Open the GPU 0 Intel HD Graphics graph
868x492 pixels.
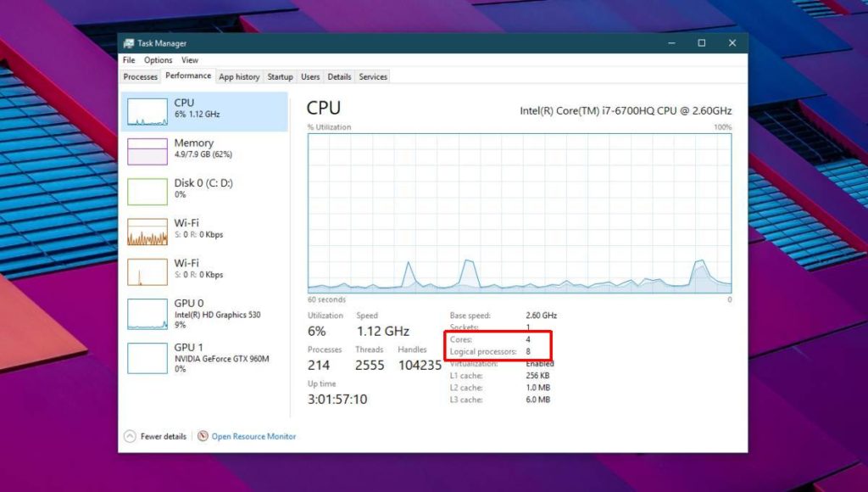[x=147, y=314]
